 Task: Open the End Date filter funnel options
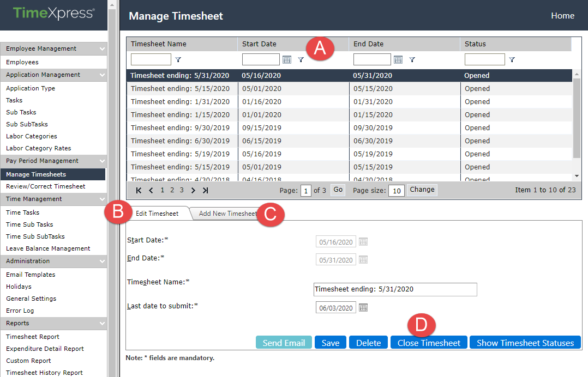[411, 59]
